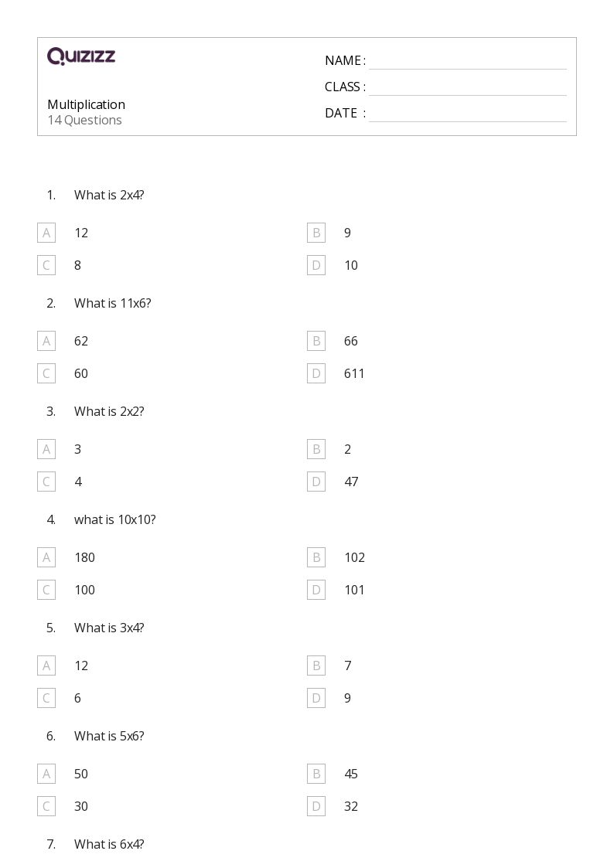Click the Quizizz logo
The width and height of the screenshot is (614, 868).
[x=81, y=56]
